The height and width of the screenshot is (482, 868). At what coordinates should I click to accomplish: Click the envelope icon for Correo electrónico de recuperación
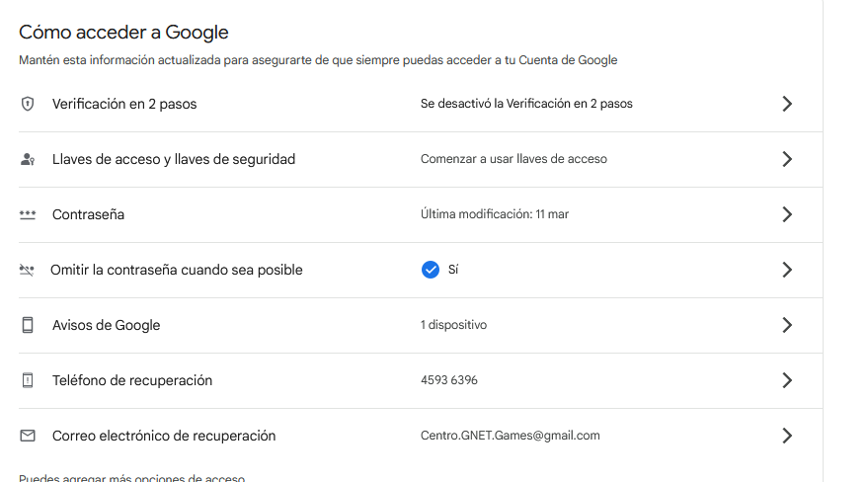pyautogui.click(x=28, y=436)
